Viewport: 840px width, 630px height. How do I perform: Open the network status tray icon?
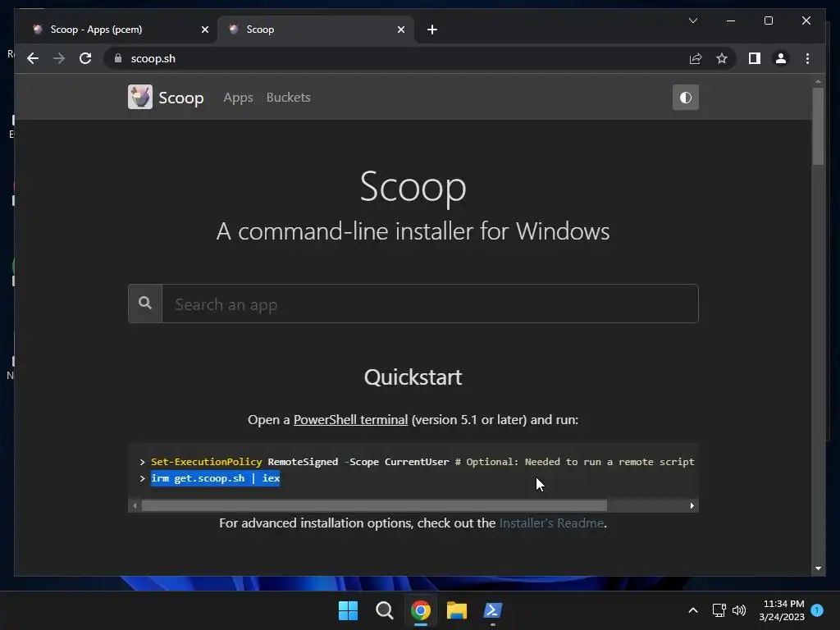(719, 610)
